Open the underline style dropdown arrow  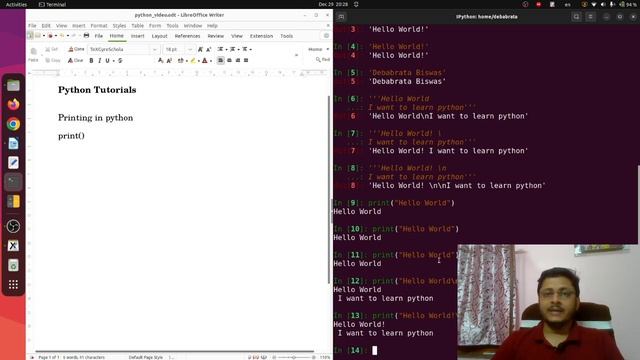pos(113,61)
